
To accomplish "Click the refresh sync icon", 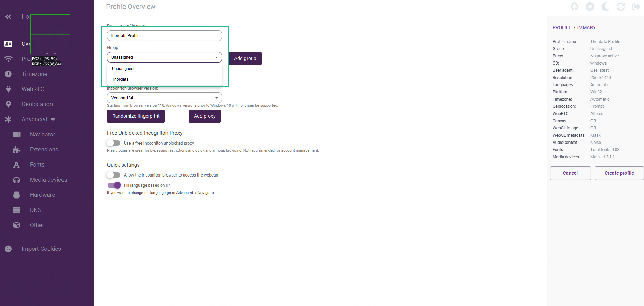I will pyautogui.click(x=621, y=7).
